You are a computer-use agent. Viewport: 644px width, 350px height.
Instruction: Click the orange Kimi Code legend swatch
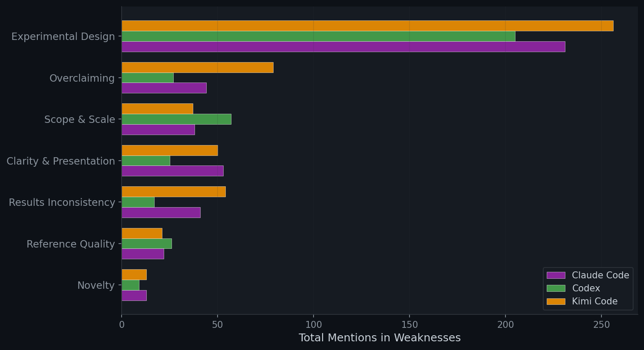(x=556, y=301)
